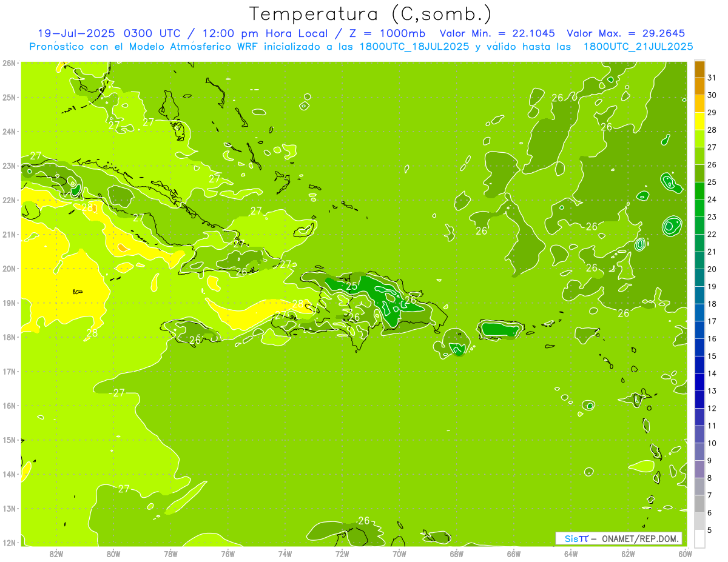Click the colorbar tick label "15"
The width and height of the screenshot is (728, 562).
point(712,356)
